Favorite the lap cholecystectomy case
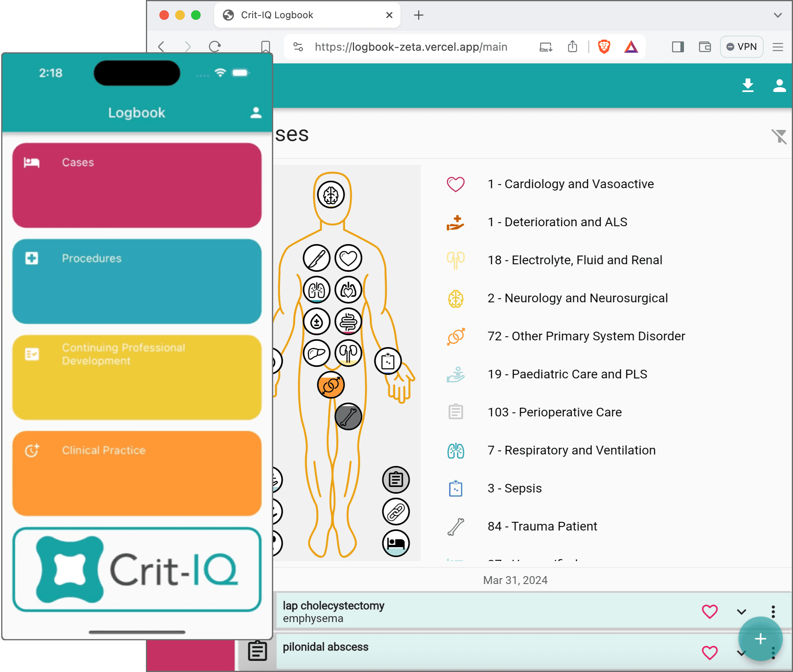The height and width of the screenshot is (672, 793). pos(710,612)
